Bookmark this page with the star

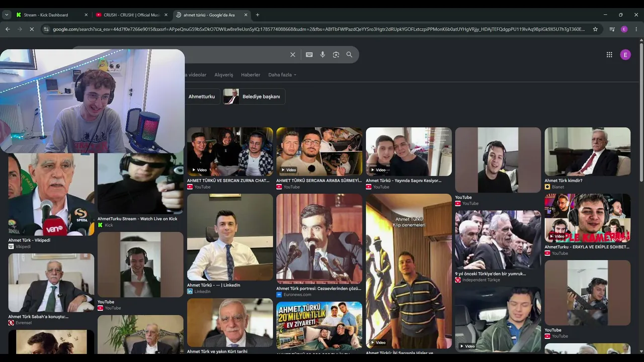click(x=595, y=29)
